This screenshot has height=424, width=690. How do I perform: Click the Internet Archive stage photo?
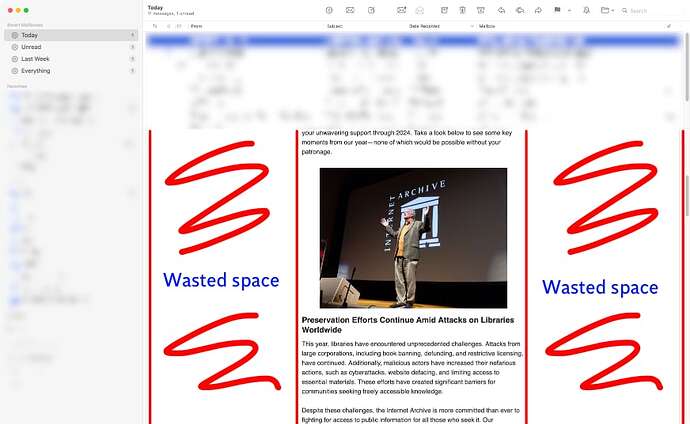413,237
